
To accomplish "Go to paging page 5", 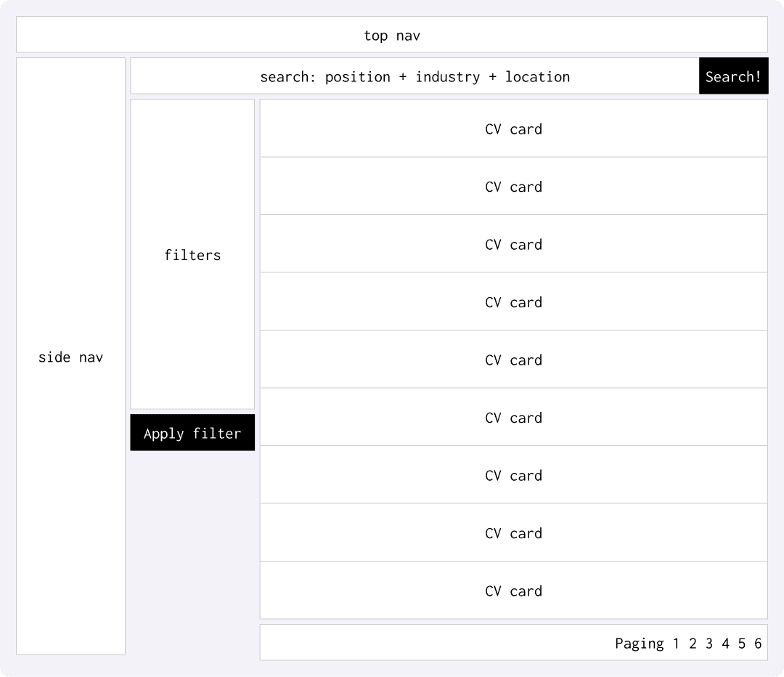I will tap(742, 644).
